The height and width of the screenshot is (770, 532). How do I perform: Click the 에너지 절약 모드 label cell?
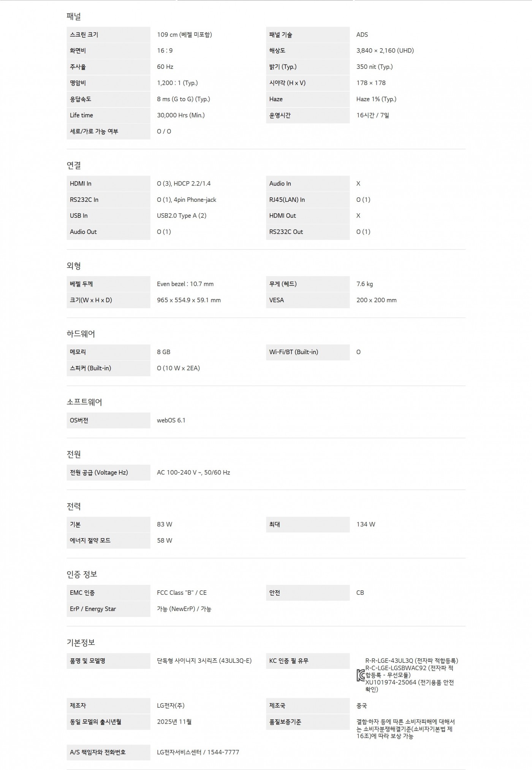pyautogui.click(x=108, y=540)
